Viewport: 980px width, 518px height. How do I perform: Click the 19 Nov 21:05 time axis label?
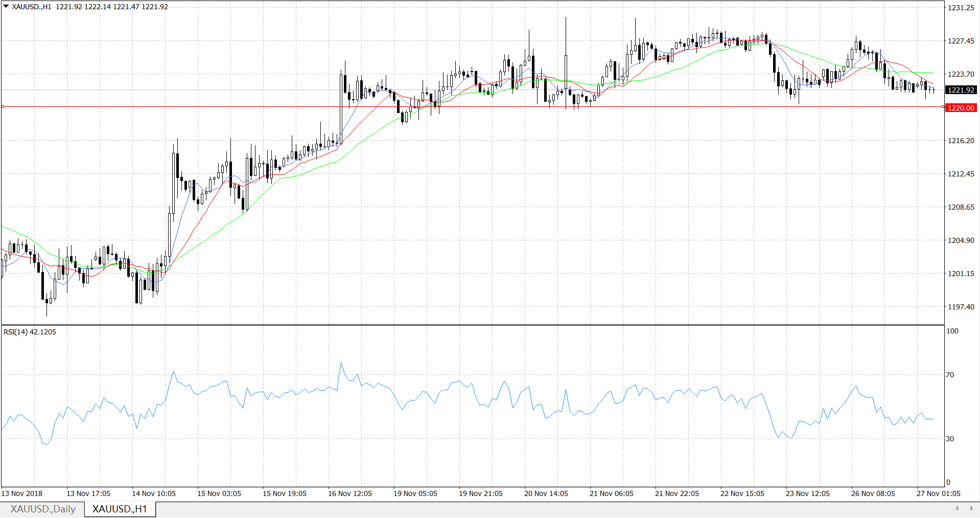[481, 493]
